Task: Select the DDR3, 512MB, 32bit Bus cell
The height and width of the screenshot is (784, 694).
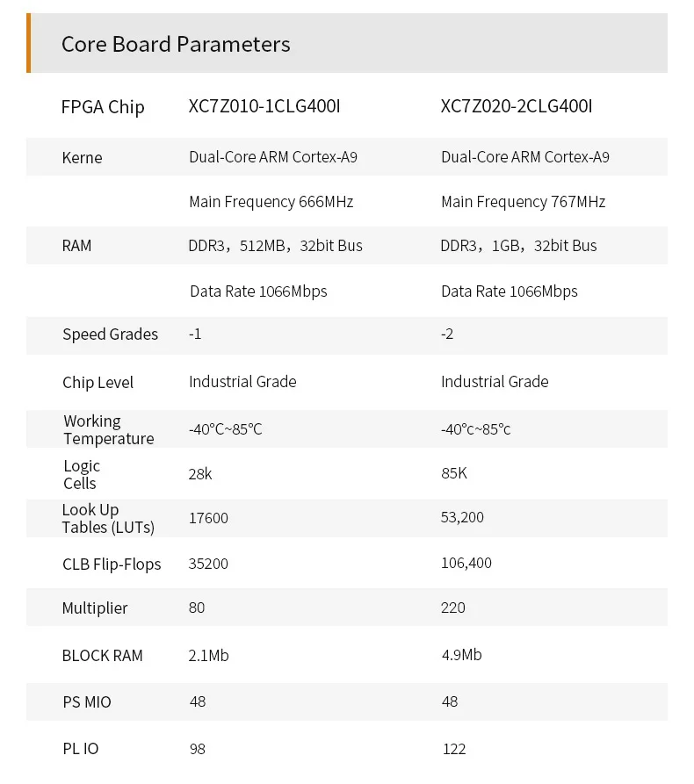Action: [x=275, y=246]
